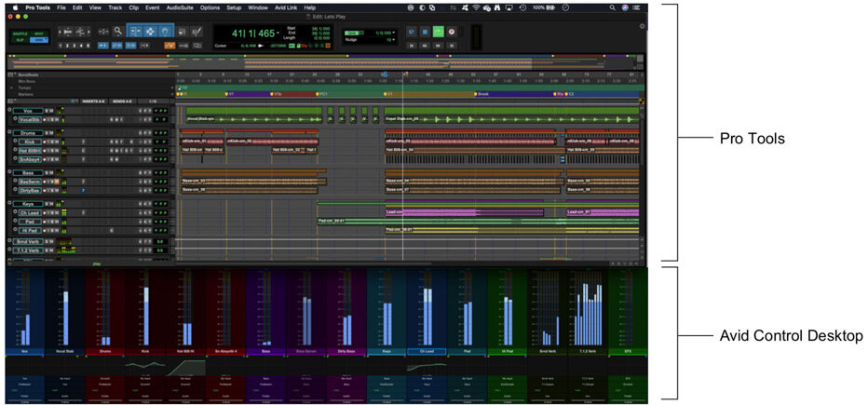The image size is (868, 405).
Task: Select the Pencil tool
Action: pos(197,32)
